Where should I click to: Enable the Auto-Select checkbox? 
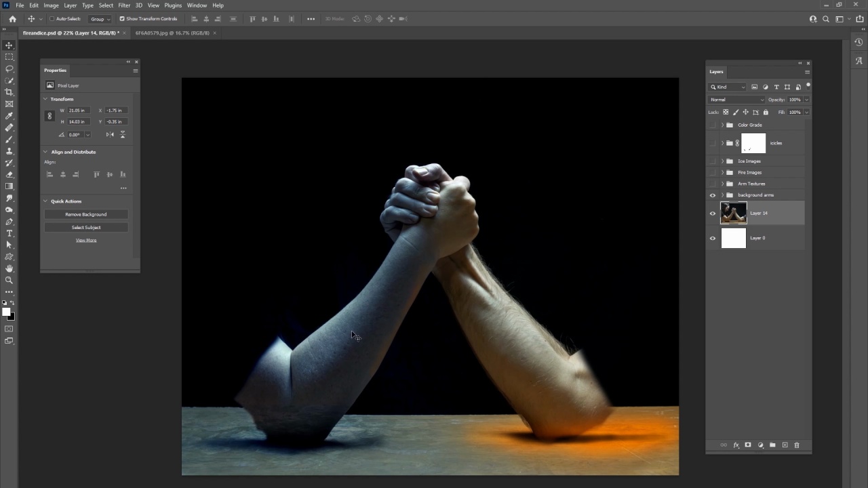[52, 19]
